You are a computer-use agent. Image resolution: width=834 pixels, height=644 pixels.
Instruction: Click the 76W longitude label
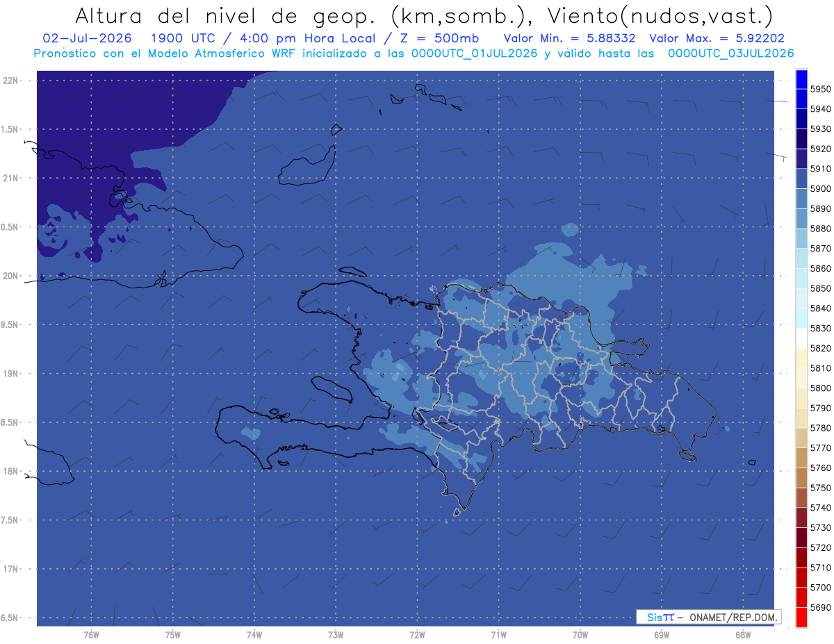pyautogui.click(x=91, y=634)
